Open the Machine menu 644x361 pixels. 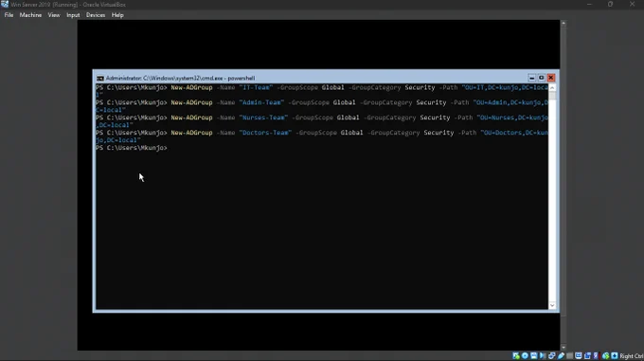tap(30, 15)
